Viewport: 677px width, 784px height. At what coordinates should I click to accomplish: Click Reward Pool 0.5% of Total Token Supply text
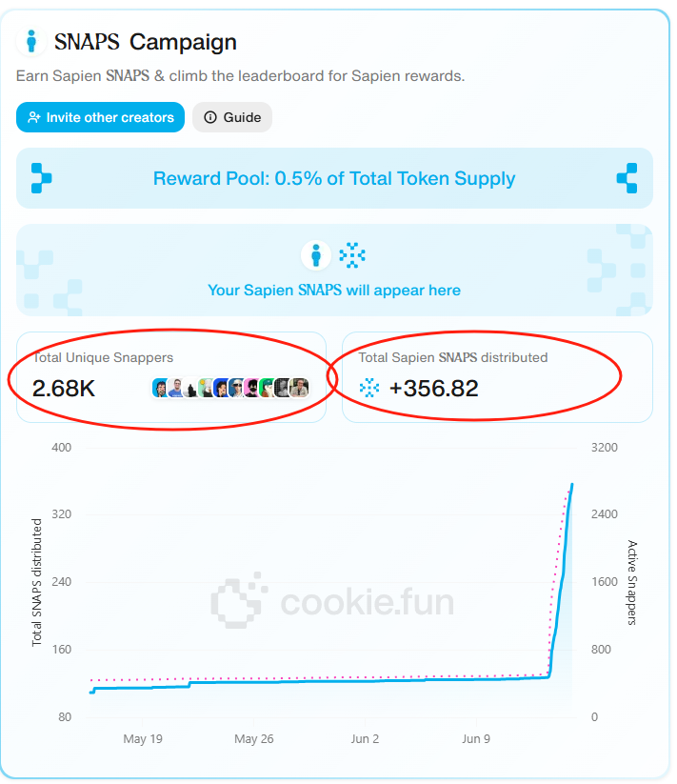tap(334, 178)
